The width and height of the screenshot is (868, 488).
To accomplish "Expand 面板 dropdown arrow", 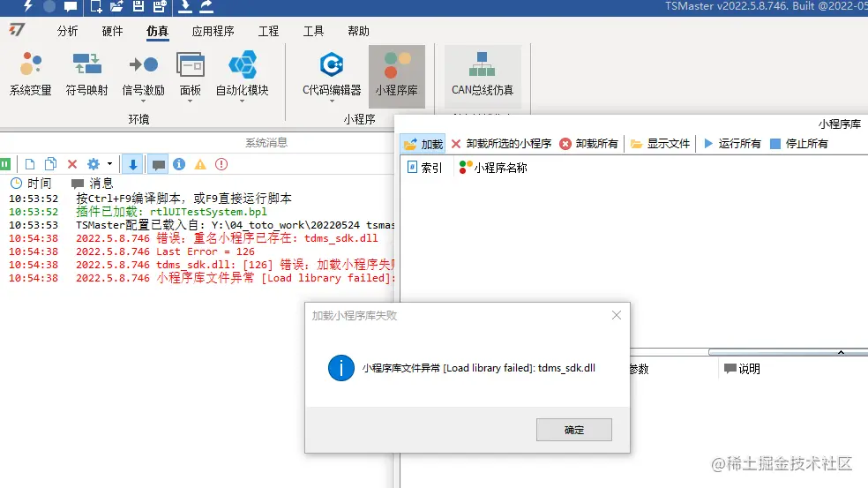I will click(191, 101).
